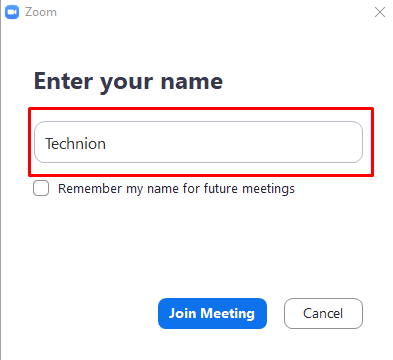Close the Zoom dialog with X

coord(380,12)
